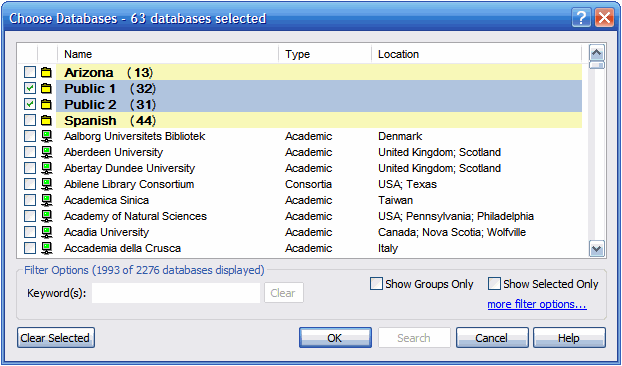The height and width of the screenshot is (366, 622).
Task: Click the Denmark location cell
Action: (x=400, y=136)
